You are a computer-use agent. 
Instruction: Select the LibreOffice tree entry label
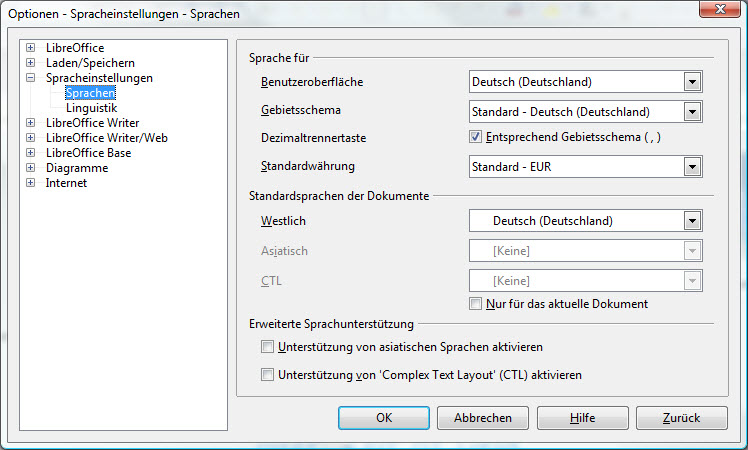coord(75,48)
